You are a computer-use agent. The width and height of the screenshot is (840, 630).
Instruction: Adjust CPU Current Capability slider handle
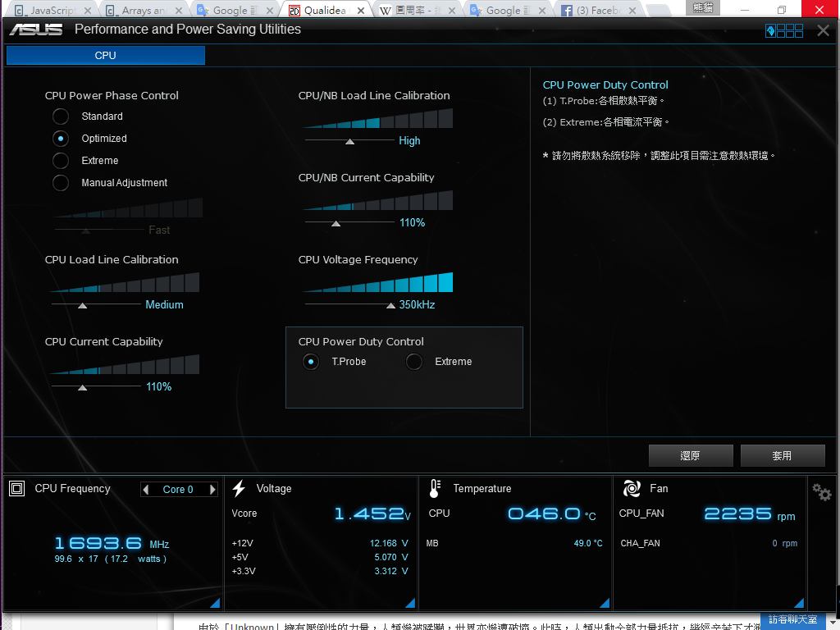point(83,387)
